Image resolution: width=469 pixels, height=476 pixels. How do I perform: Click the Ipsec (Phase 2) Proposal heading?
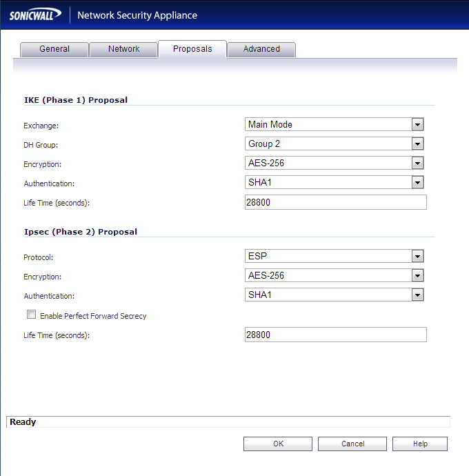point(81,232)
